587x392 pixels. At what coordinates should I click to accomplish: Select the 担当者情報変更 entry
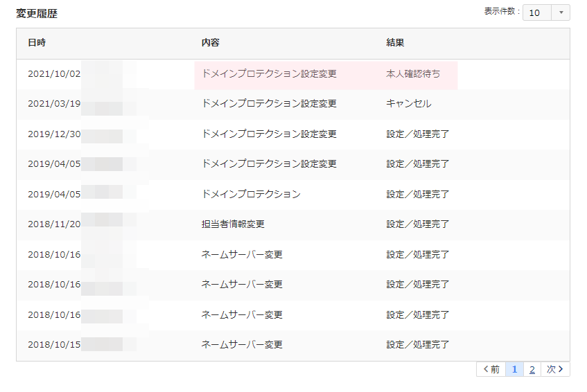[x=233, y=224]
